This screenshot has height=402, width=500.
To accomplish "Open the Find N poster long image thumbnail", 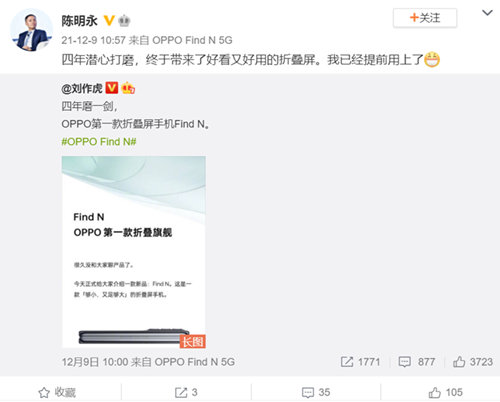I will click(134, 252).
